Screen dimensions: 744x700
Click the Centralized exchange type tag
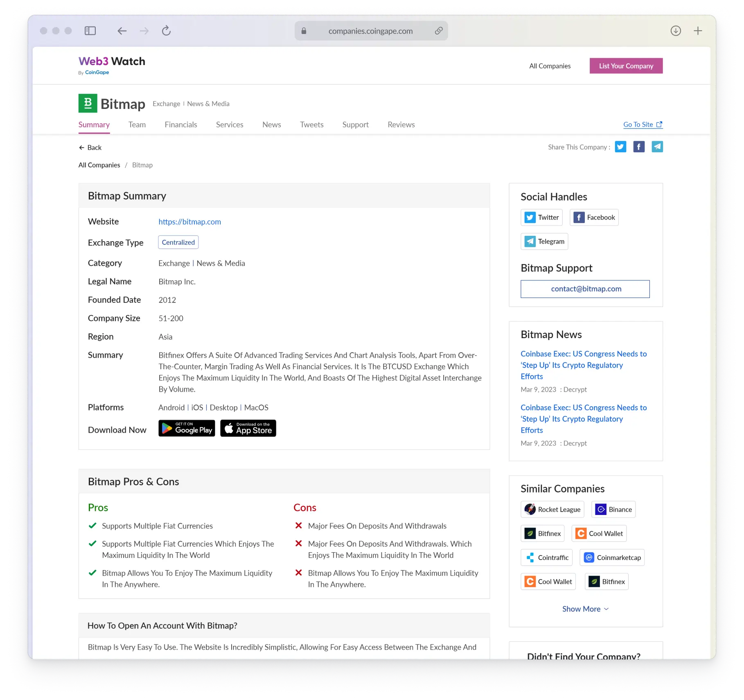coord(178,242)
